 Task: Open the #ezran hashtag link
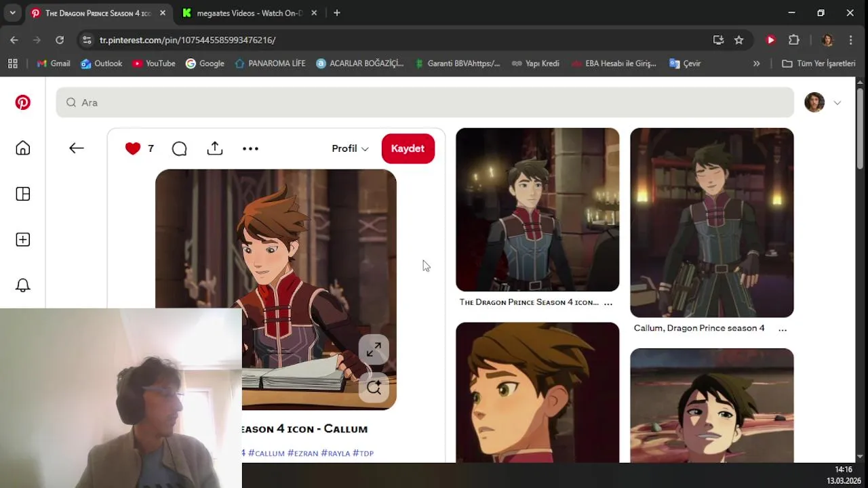[x=302, y=453]
